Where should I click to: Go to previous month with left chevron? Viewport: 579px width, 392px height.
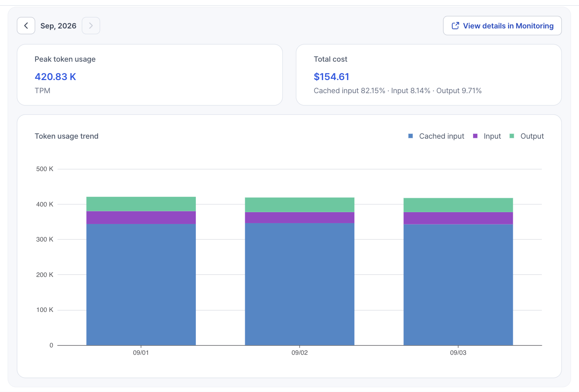click(26, 26)
